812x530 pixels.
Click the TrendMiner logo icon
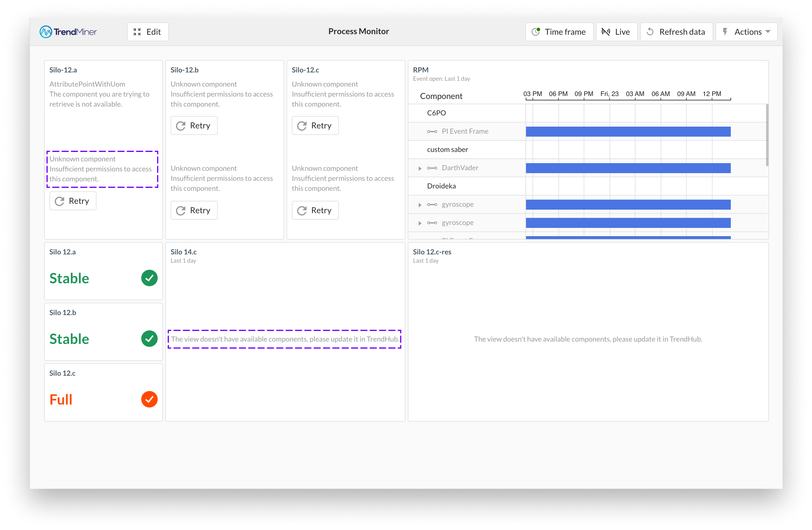click(x=46, y=32)
